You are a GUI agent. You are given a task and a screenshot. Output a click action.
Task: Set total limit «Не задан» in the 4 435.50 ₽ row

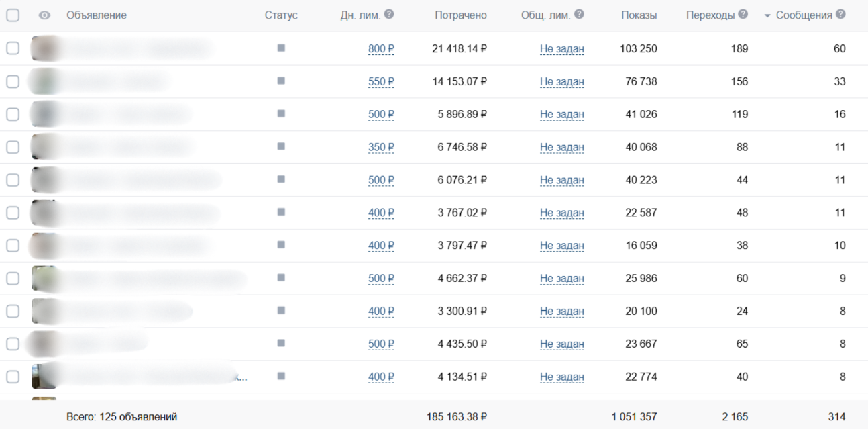(x=562, y=344)
